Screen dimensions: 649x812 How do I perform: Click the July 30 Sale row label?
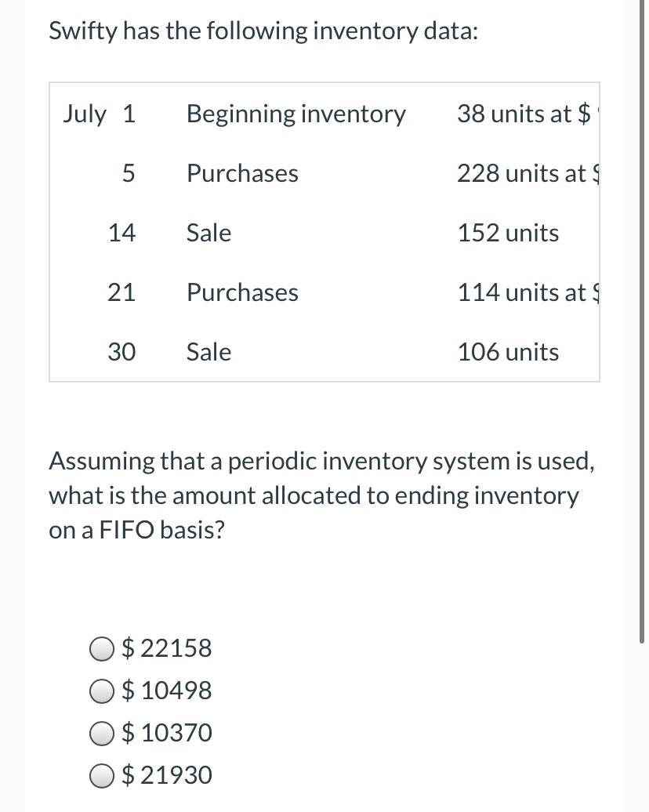208,352
